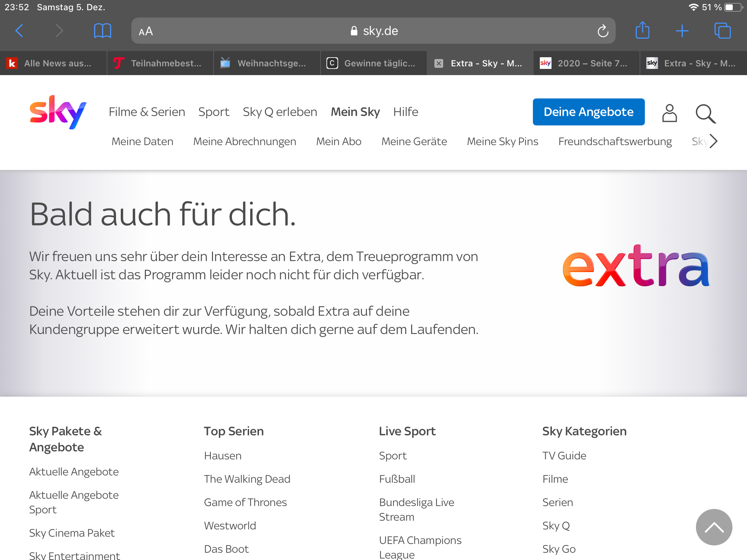The image size is (747, 560).
Task: Reload the sky.de page
Action: point(603,31)
